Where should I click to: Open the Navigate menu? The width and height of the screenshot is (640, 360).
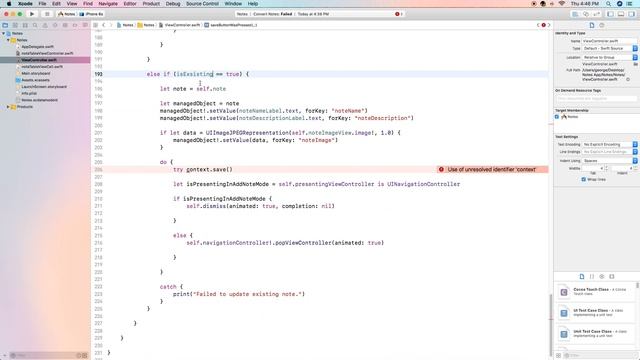(108, 4)
